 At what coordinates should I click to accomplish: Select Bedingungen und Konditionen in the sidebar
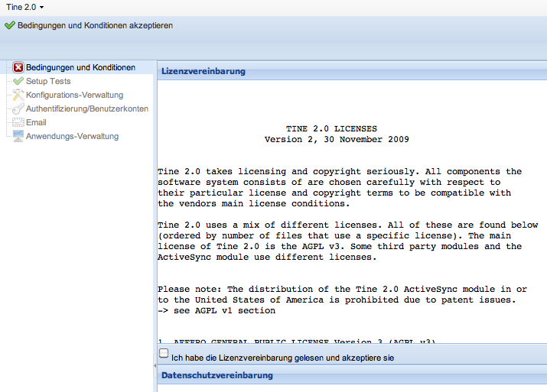pos(80,67)
